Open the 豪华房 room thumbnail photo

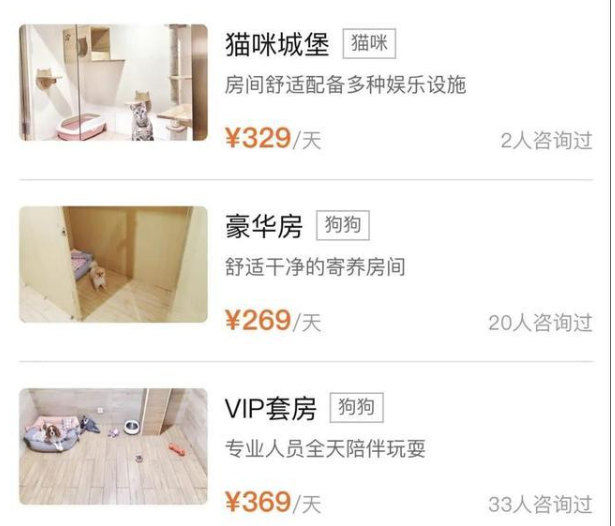point(113,264)
